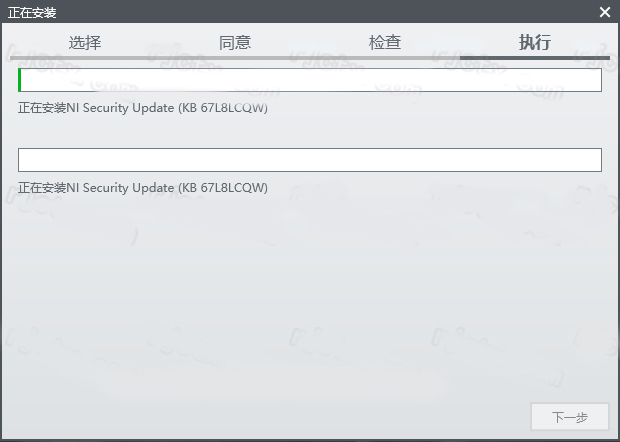Screen dimensions: 620x442
Task: Click the 正在安装 window title text
Action: point(32,12)
